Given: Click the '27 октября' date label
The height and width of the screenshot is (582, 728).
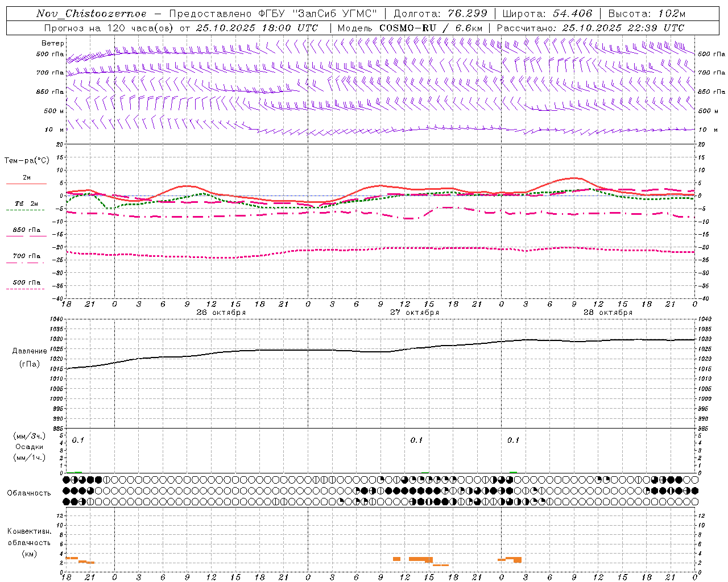Looking at the screenshot, I should click(415, 313).
